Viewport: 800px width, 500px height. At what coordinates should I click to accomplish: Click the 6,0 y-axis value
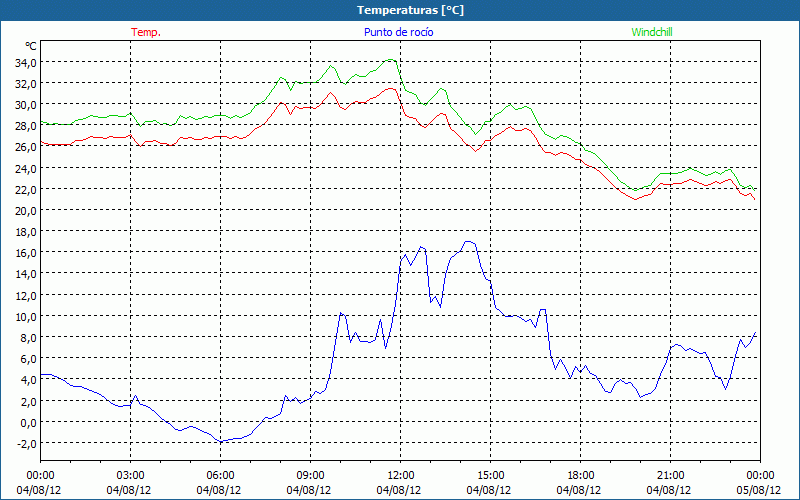29,359
